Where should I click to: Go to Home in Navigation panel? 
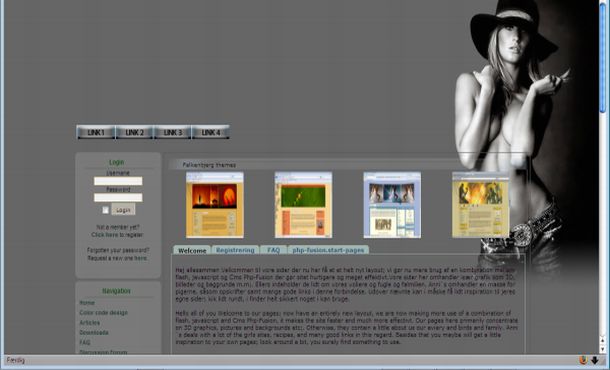pyautogui.click(x=87, y=302)
